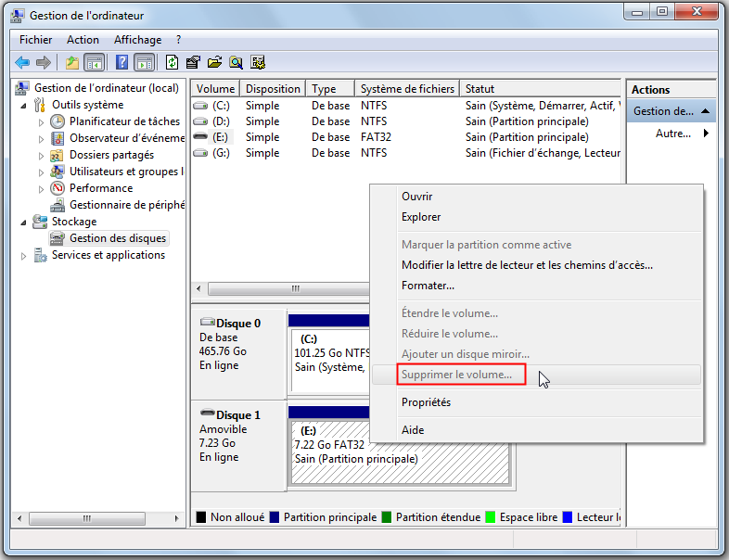Image resolution: width=729 pixels, height=560 pixels.
Task: Click the tree pane horizontal scrollbar
Action: tap(97, 518)
